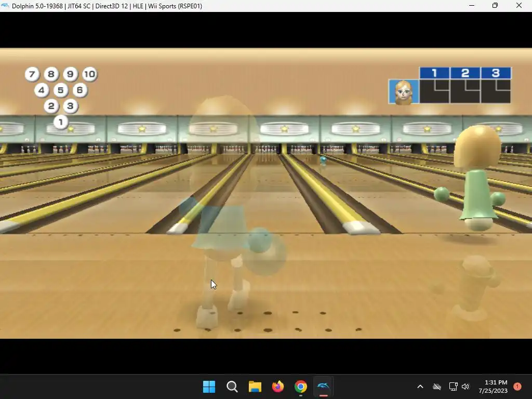
Task: Click the Dolphin logo in title bar
Action: click(5, 6)
